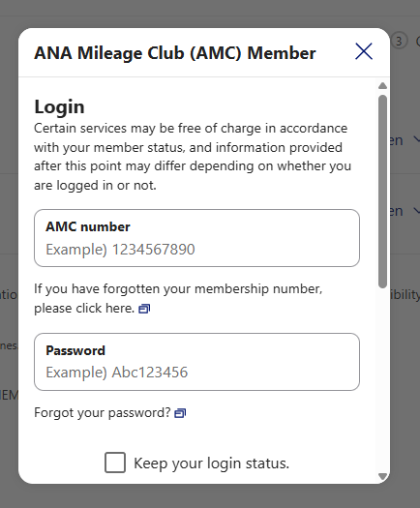Click the scrollbar track below the thumb
The height and width of the screenshot is (508, 420).
(x=382, y=379)
